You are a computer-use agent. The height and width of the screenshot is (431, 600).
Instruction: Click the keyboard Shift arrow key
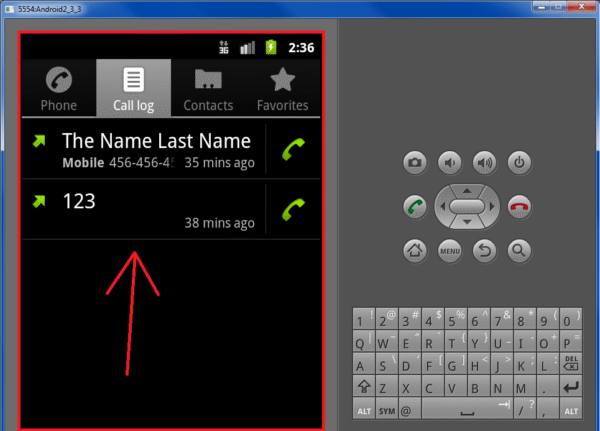click(364, 386)
